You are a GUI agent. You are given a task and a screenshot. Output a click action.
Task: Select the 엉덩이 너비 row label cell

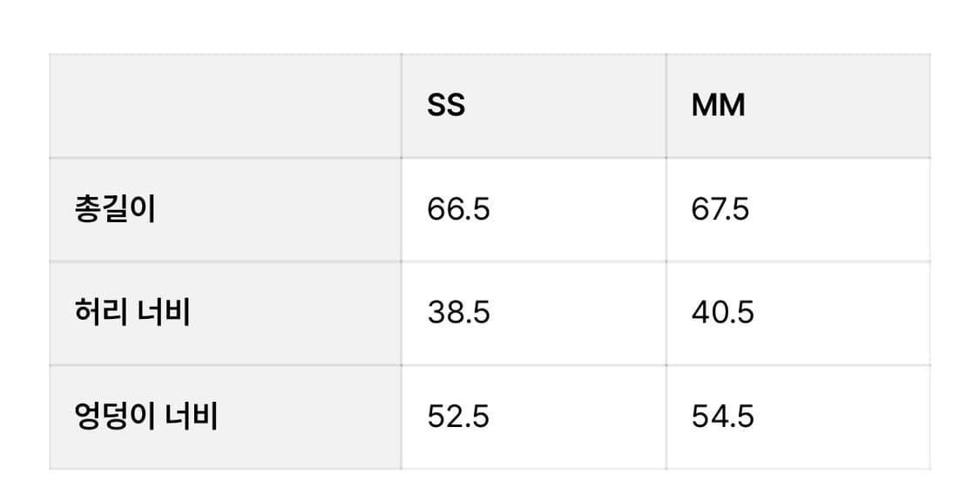point(145,417)
